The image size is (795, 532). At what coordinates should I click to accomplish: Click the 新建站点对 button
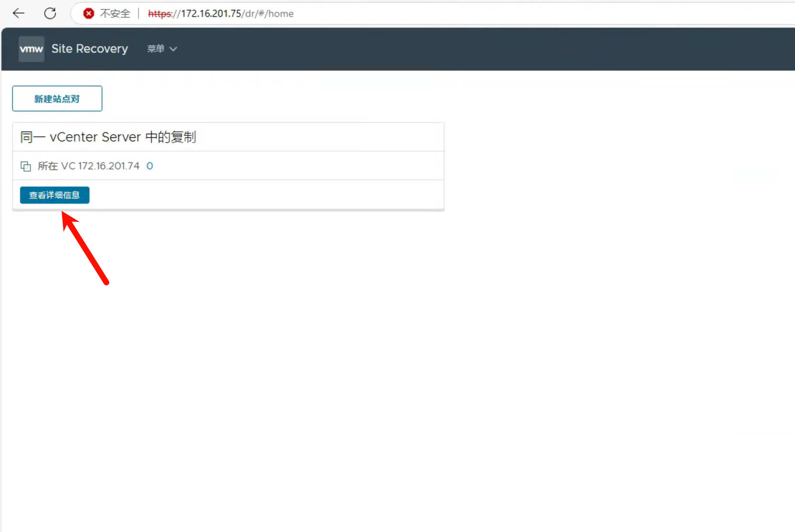point(57,99)
